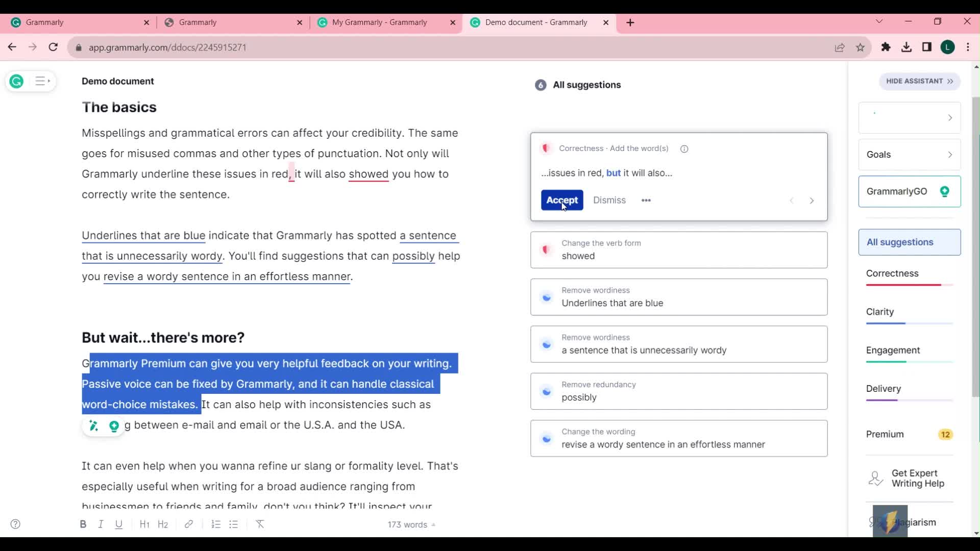
Task: Clear formatting with the clear icon
Action: 260,524
